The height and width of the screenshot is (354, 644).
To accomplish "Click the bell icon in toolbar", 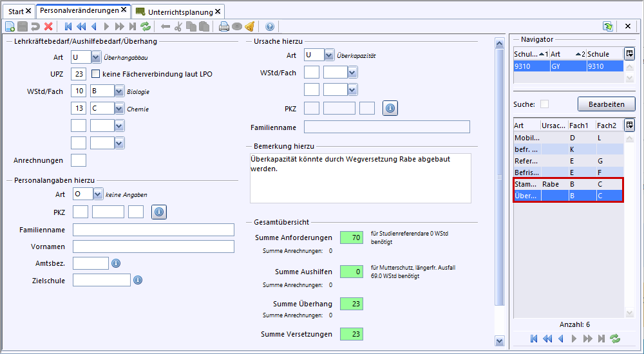I will pyautogui.click(x=249, y=26).
